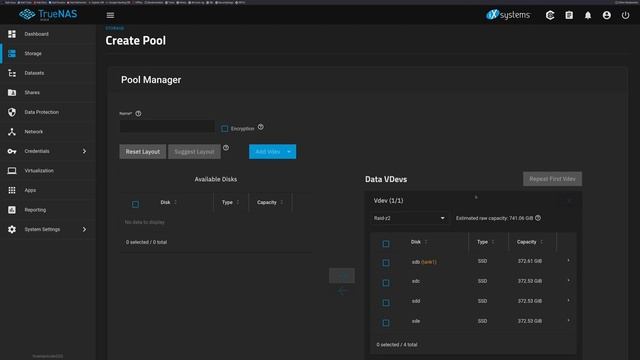This screenshot has height=360, width=640.
Task: Check the sdd disk row checkbox
Action: point(386,302)
